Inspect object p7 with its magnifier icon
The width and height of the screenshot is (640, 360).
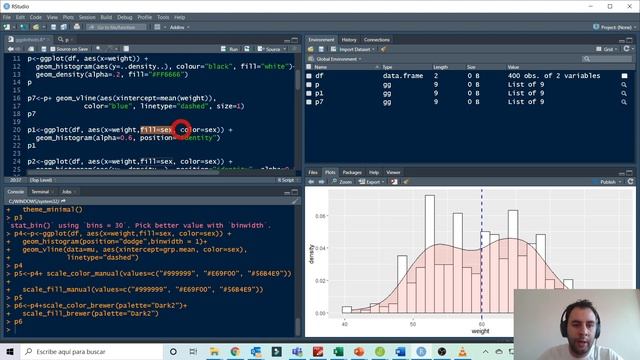[624, 102]
